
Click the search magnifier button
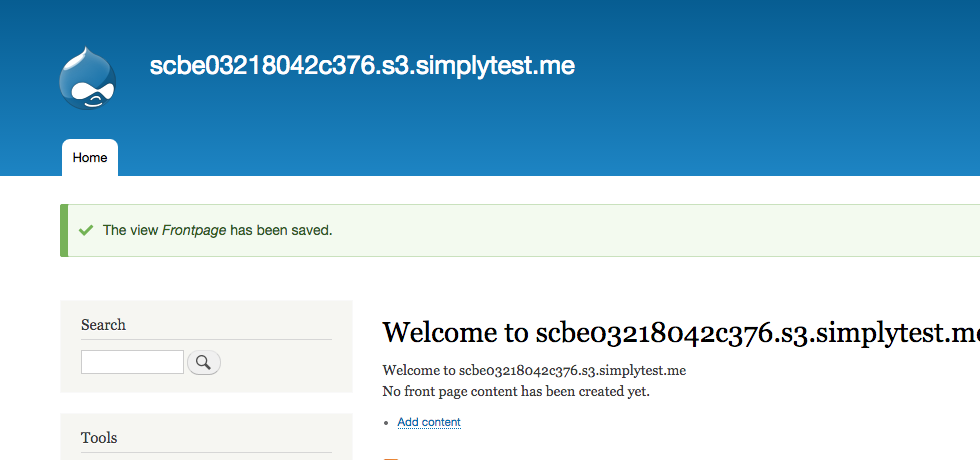click(x=204, y=362)
